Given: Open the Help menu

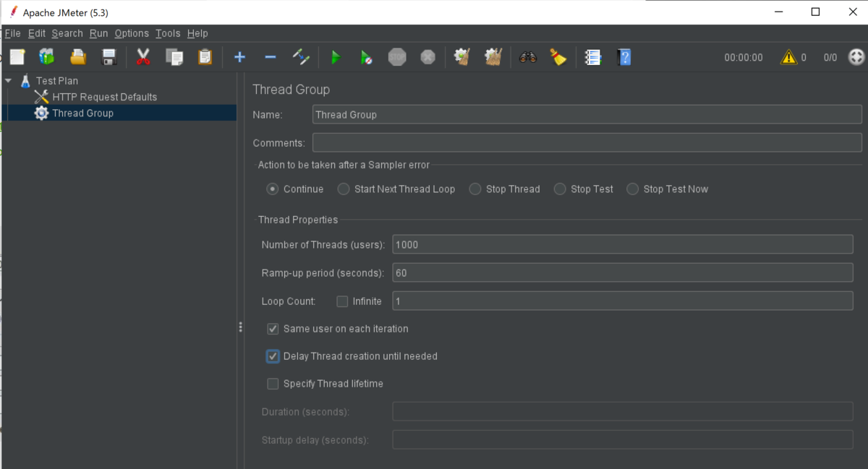Looking at the screenshot, I should click(197, 33).
